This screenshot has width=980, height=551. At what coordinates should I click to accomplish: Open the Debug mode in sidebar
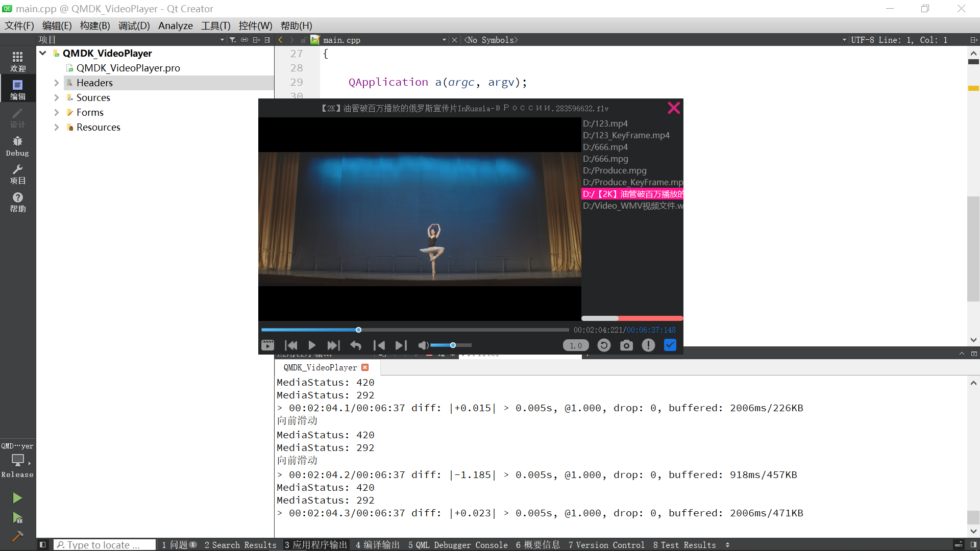17,146
